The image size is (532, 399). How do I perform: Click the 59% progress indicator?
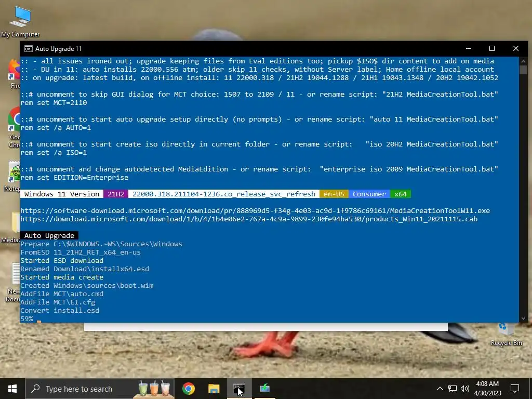[x=26, y=319]
